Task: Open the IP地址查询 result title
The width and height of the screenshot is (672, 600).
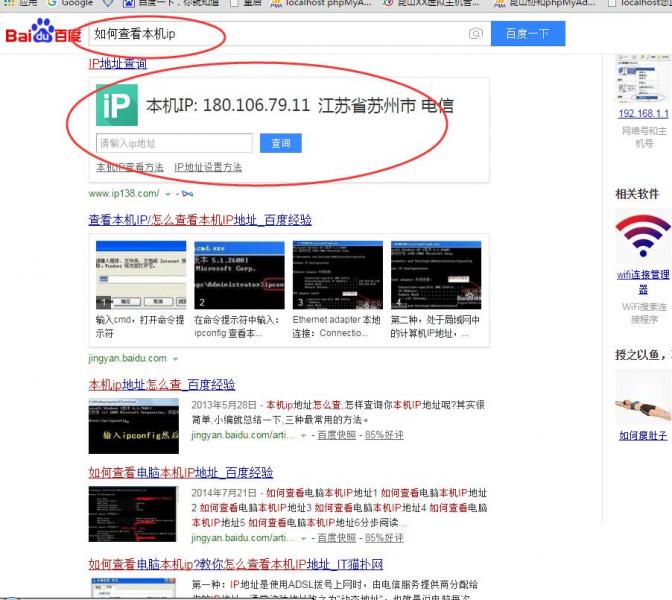Action: 118,64
